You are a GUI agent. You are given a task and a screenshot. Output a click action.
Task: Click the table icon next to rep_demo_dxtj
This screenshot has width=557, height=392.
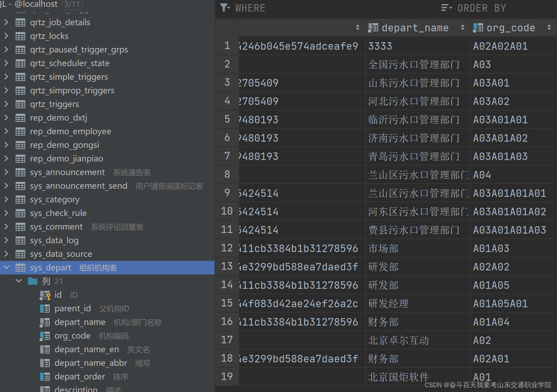(x=20, y=118)
